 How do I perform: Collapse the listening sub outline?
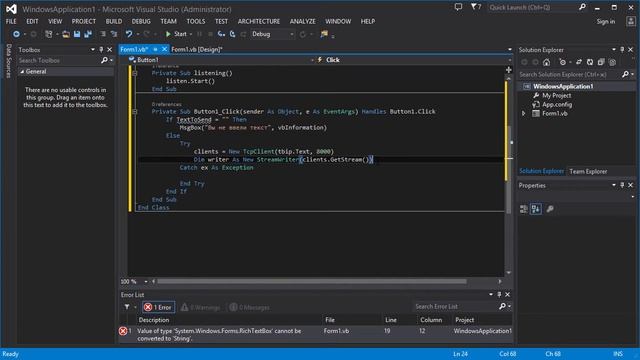click(135, 73)
